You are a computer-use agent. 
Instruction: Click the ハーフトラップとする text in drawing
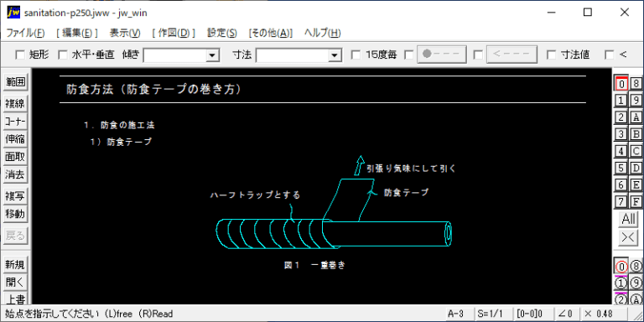tap(256, 195)
